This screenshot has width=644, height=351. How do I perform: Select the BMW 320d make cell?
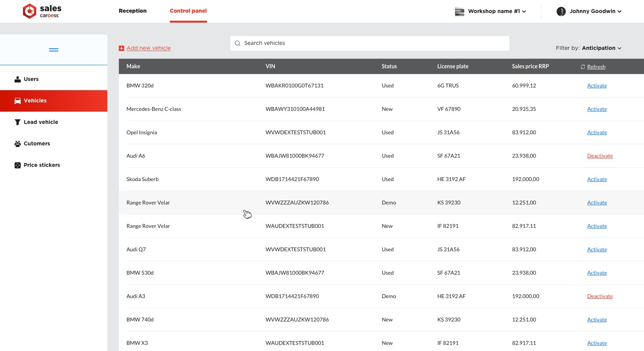point(140,86)
